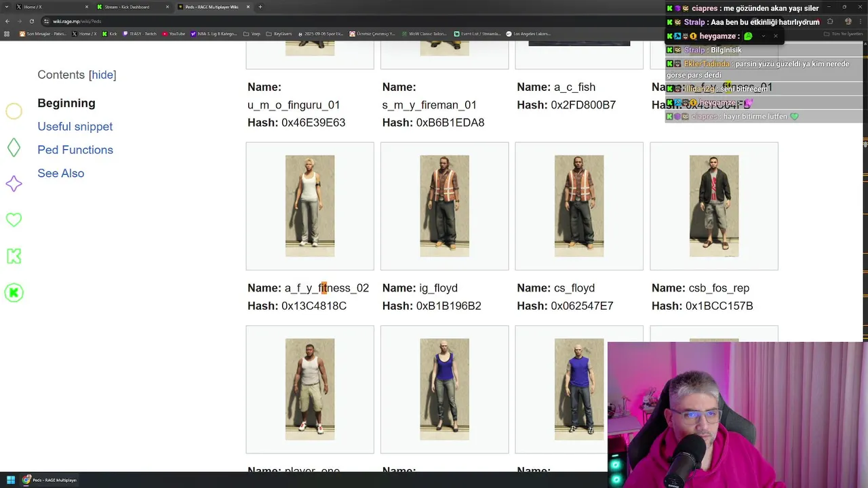This screenshot has height=488, width=868.
Task: Click the name s_m_y_fireman_01
Action: (x=429, y=105)
